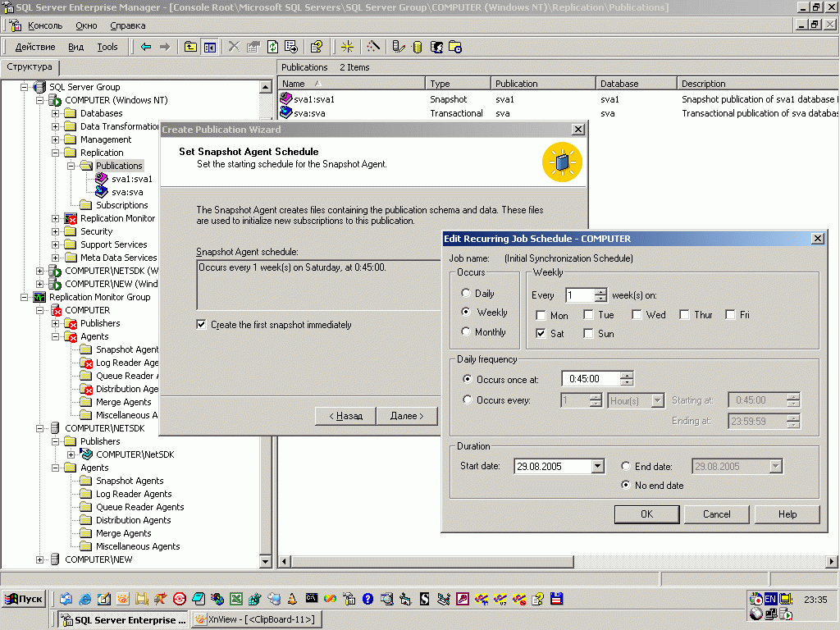Screen dimensions: 840x630
Task: Click Cancel in the Job Schedule dialog
Action: click(x=716, y=514)
